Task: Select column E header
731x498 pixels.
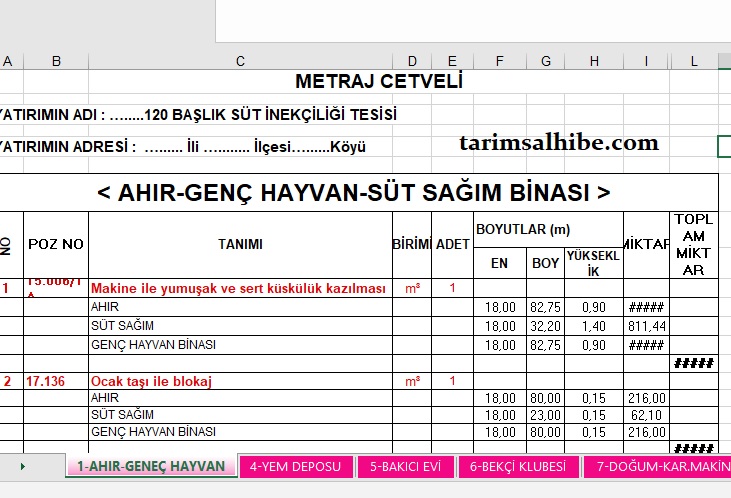Action: [452, 61]
